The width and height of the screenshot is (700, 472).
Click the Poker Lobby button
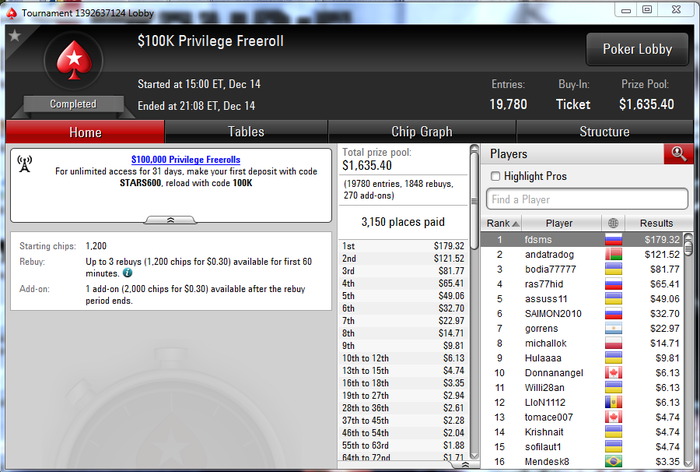tap(637, 49)
